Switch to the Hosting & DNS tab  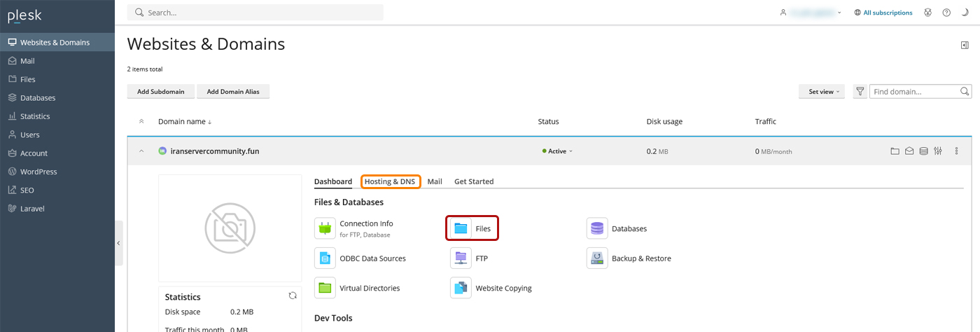click(x=390, y=181)
